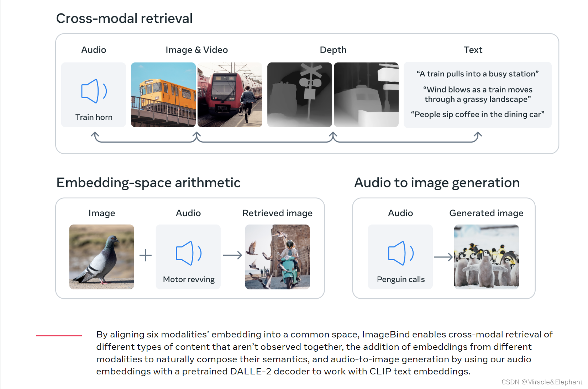Click the 'Audio' label above Motor revving
The image size is (588, 389).
point(188,213)
